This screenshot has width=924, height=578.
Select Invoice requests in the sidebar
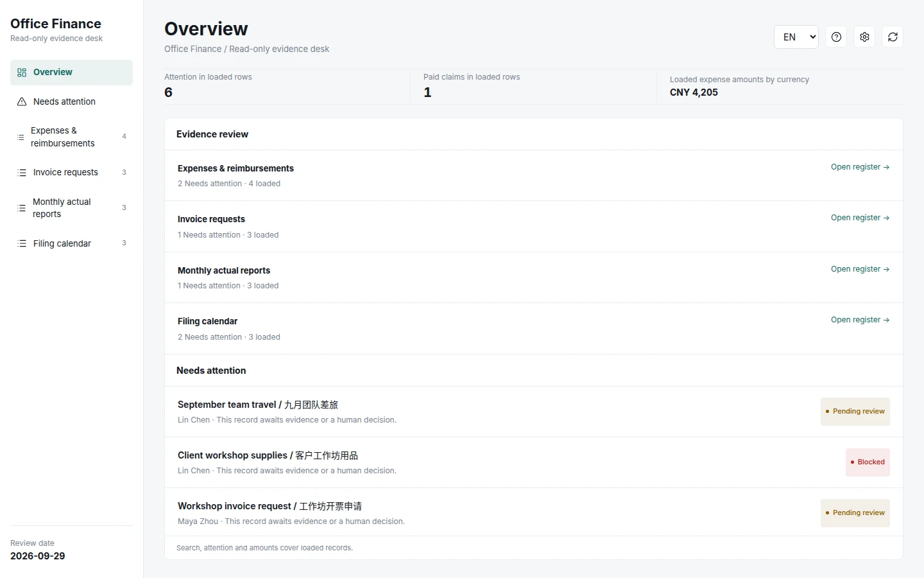pos(71,173)
